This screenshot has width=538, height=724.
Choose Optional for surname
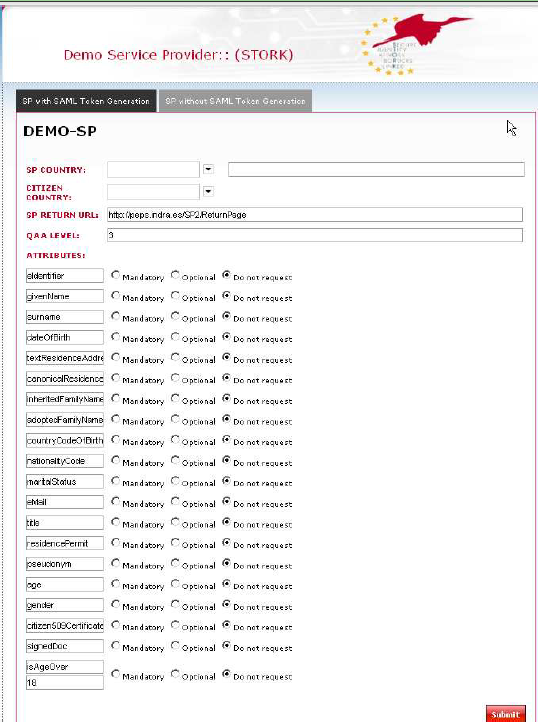point(175,316)
